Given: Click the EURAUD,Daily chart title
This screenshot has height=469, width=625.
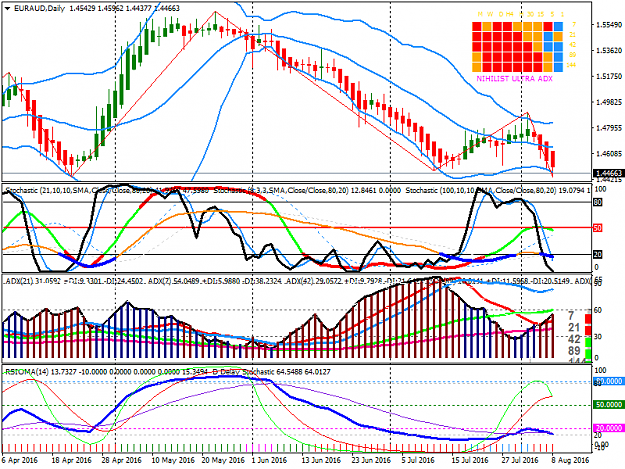Looking at the screenshot, I should 39,8.
